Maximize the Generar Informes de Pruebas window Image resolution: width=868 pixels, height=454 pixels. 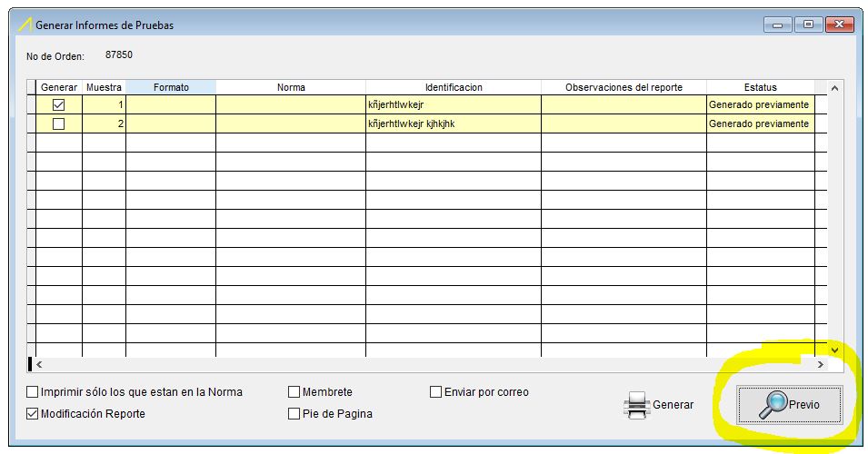[x=808, y=25]
